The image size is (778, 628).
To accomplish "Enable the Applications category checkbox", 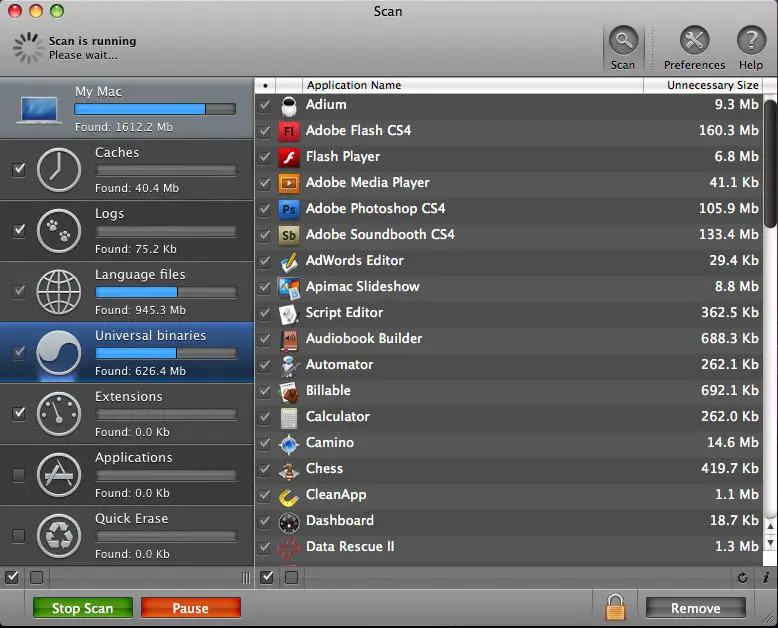I will pyautogui.click(x=18, y=475).
